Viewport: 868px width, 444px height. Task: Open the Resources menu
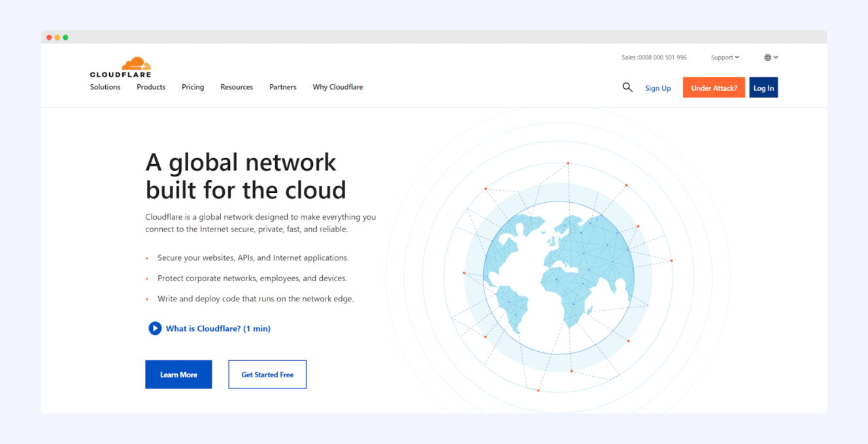click(237, 87)
